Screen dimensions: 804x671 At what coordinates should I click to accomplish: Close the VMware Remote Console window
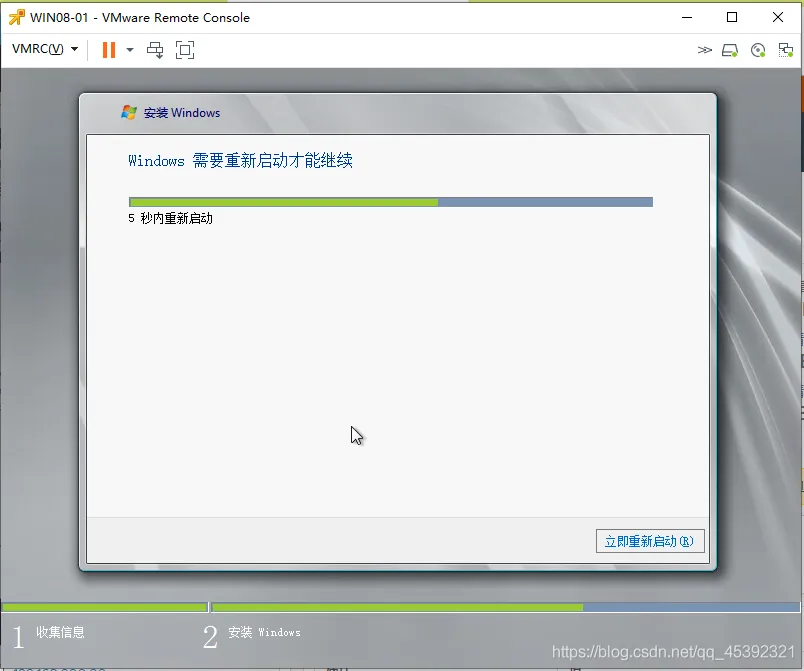778,17
